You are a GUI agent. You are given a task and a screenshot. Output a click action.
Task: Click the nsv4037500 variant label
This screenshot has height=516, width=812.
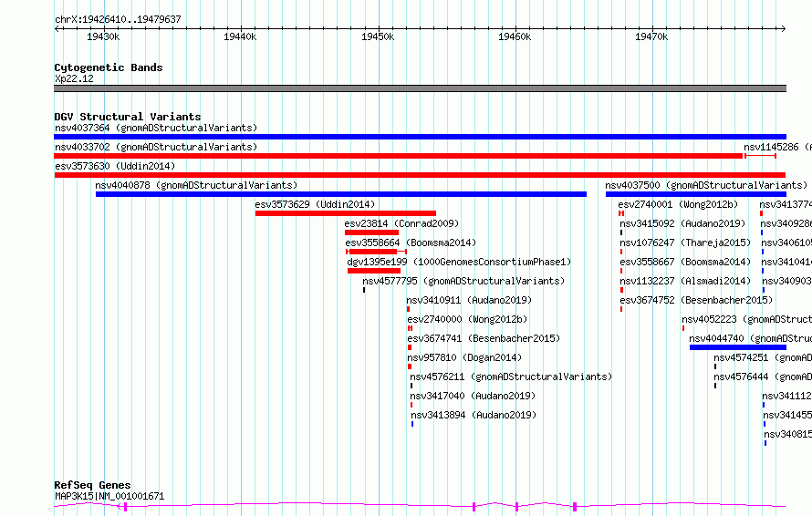[x=706, y=185]
